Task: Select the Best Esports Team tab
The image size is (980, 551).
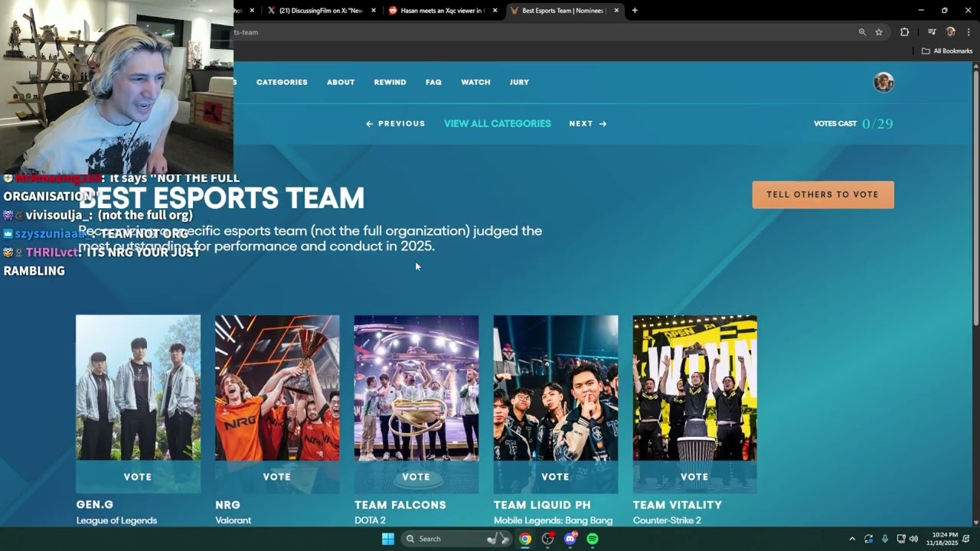Action: 564,11
